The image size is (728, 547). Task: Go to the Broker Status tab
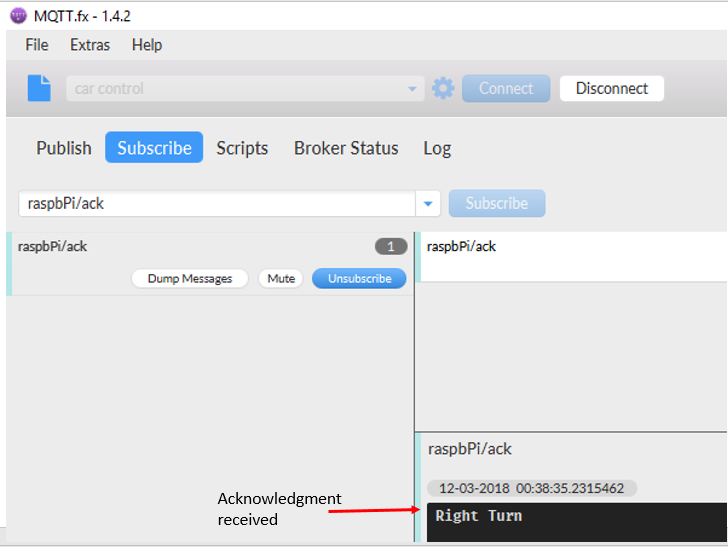(346, 148)
